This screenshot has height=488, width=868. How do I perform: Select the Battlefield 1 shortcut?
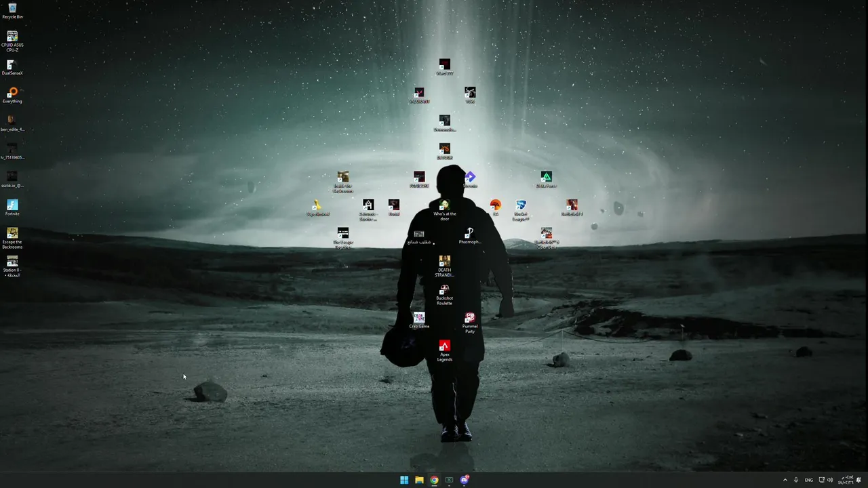[572, 207]
